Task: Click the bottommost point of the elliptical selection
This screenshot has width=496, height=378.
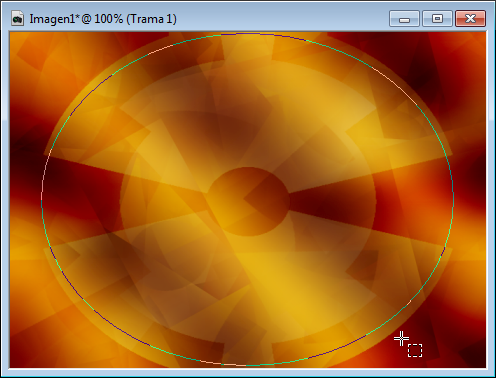Action: [x=247, y=366]
